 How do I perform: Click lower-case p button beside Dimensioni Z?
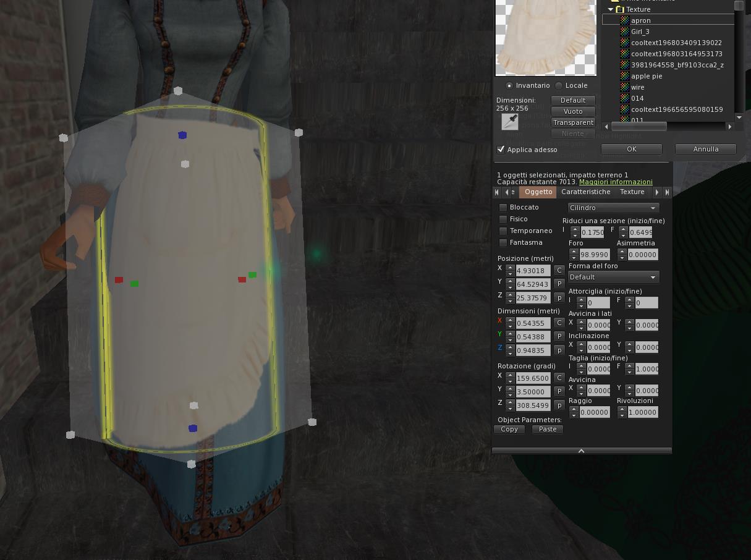[559, 350]
